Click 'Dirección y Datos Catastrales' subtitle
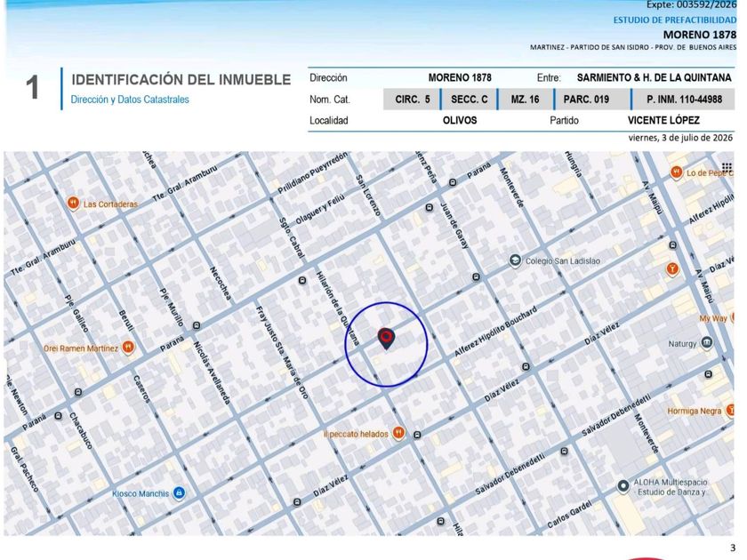747x560 pixels. (130, 100)
